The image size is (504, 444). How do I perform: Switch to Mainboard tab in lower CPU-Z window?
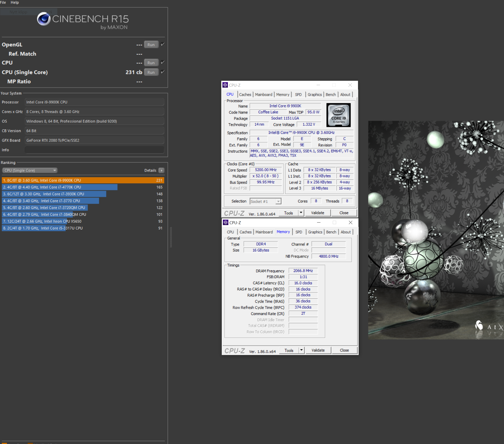tap(264, 232)
